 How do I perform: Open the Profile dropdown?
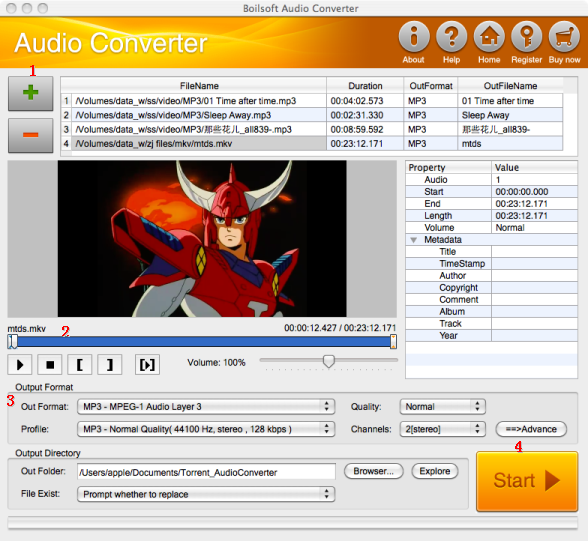pos(206,429)
